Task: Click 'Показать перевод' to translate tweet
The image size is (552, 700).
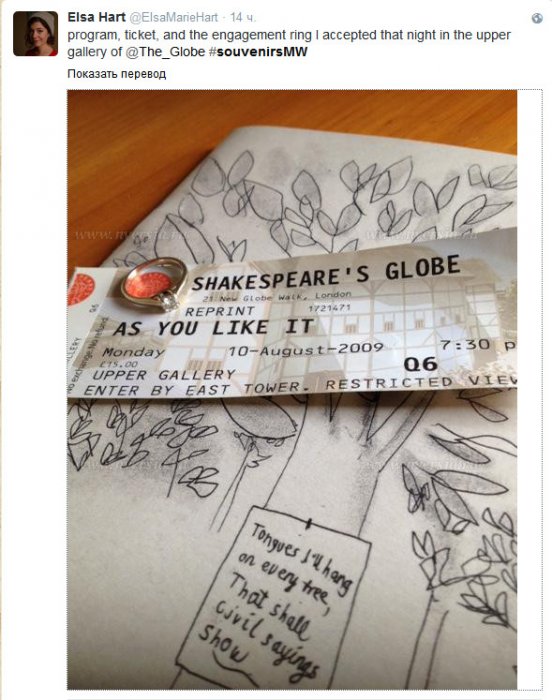Action: [x=117, y=74]
